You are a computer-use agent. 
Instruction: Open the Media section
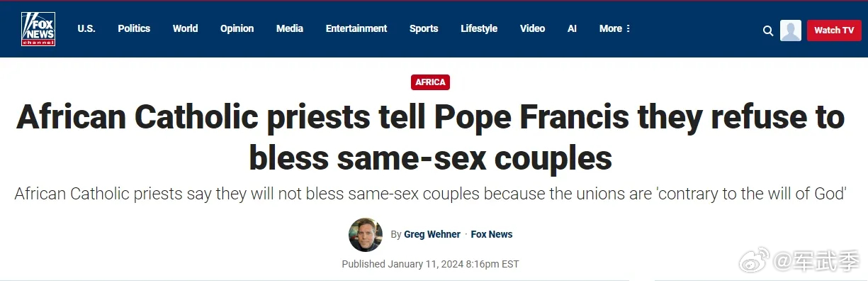point(290,29)
